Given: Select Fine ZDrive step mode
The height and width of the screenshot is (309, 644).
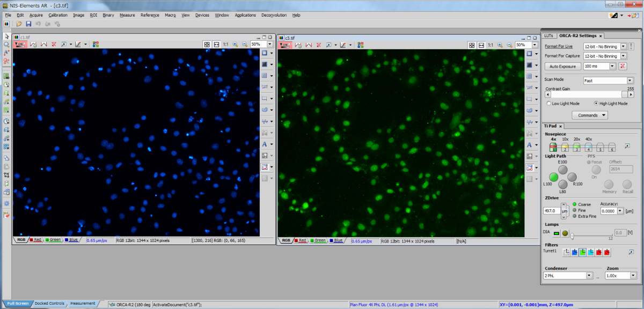Looking at the screenshot, I should [x=575, y=210].
